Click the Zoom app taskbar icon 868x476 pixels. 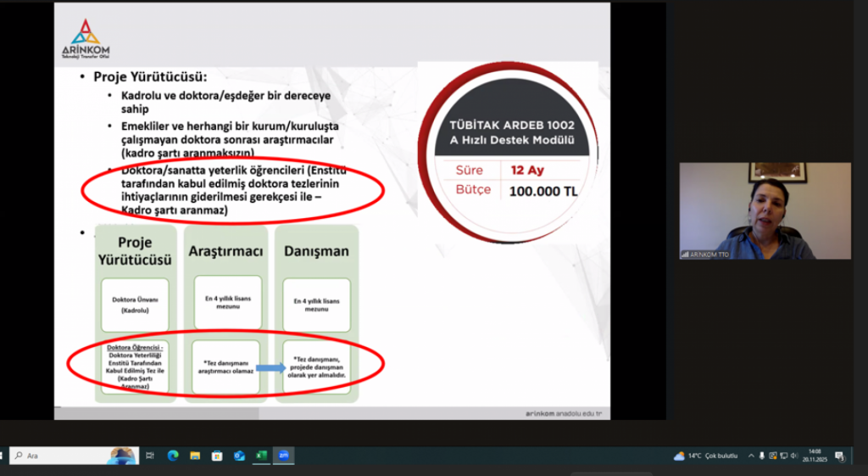click(x=283, y=456)
